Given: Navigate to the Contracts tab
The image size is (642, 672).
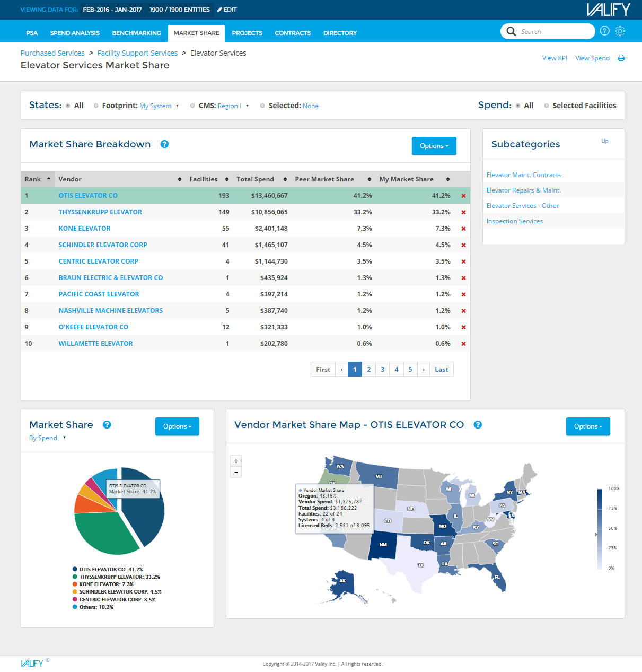Looking at the screenshot, I should pyautogui.click(x=293, y=33).
